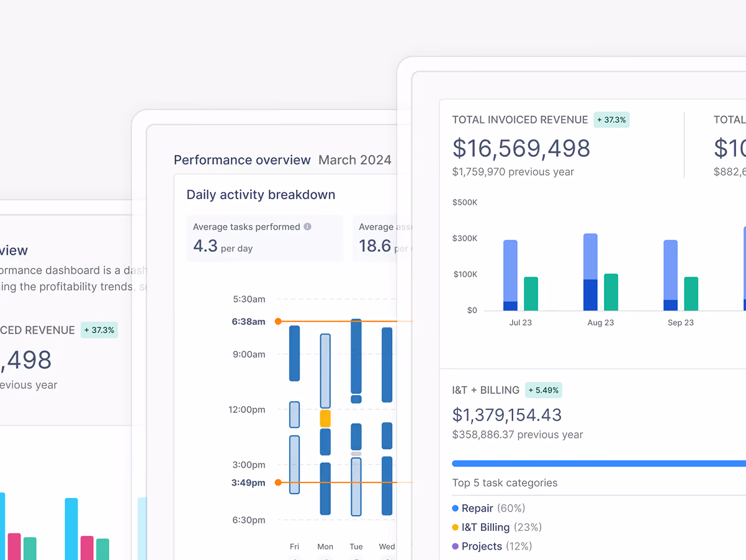Click the March 2024 period label
Screen dimensions: 746x560
(x=355, y=160)
